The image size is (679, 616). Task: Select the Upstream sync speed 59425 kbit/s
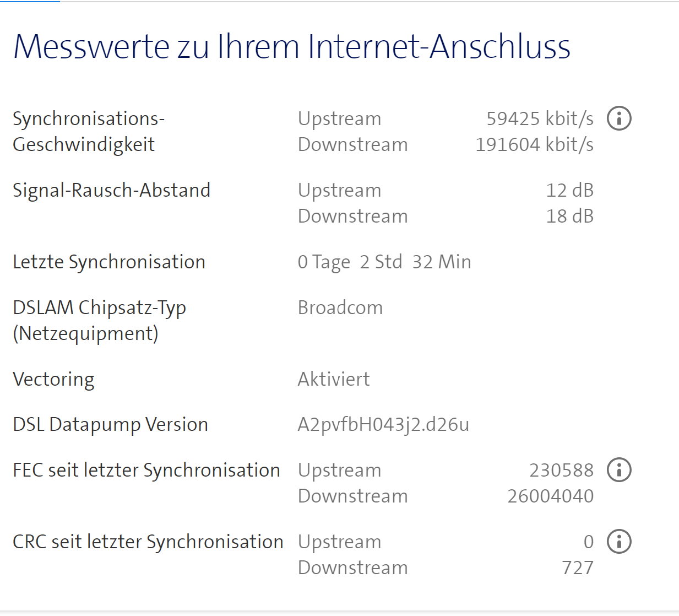pos(540,118)
